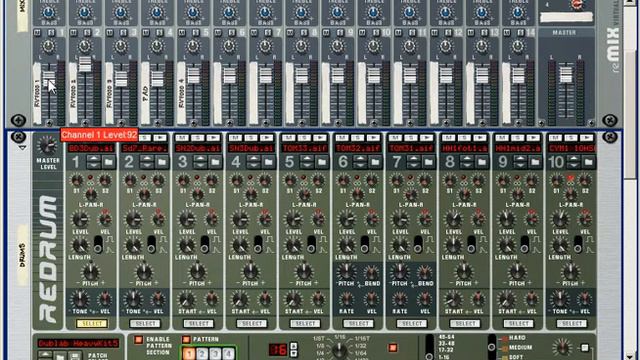Click the SELECT button under Redrum channel 1
This screenshot has width=640, height=360.
[x=91, y=323]
